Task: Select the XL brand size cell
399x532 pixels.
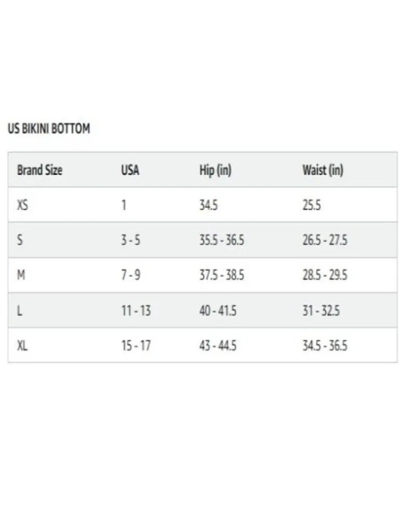Action: coord(22,345)
